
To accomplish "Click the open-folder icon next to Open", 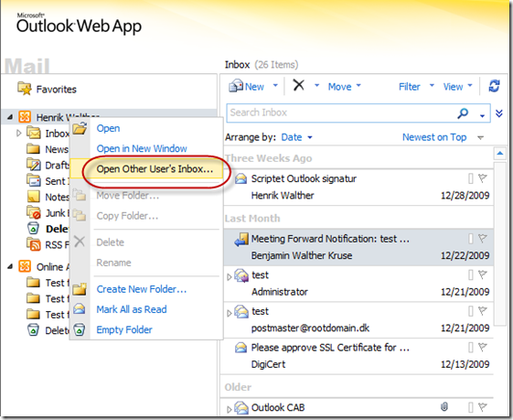I will pos(80,128).
